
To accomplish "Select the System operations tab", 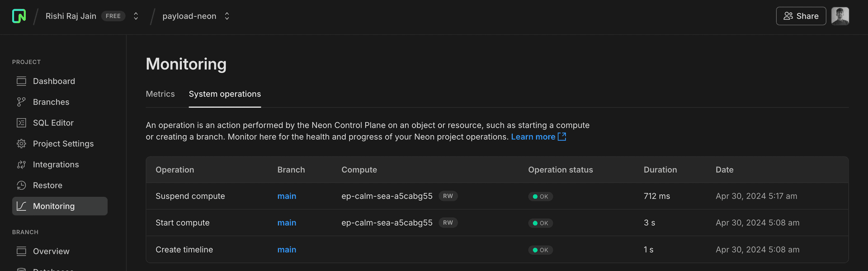I will [x=225, y=94].
